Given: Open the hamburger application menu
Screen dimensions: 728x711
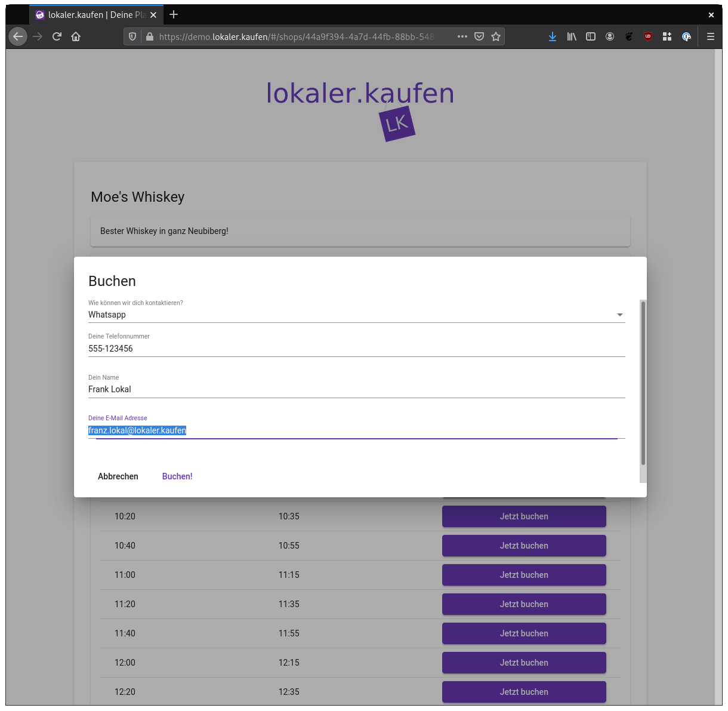Looking at the screenshot, I should click(711, 36).
